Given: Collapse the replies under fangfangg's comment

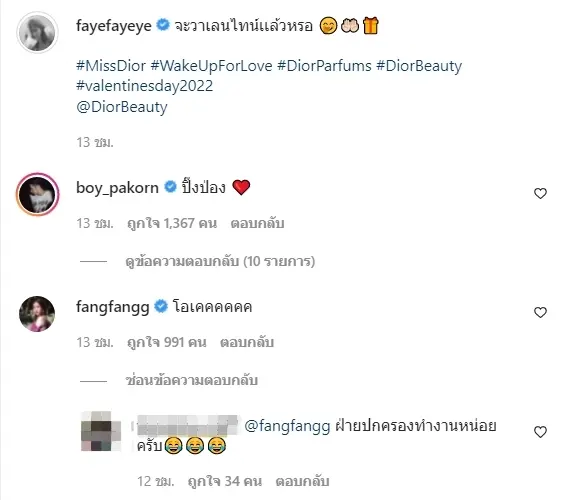Looking at the screenshot, I should [x=192, y=380].
